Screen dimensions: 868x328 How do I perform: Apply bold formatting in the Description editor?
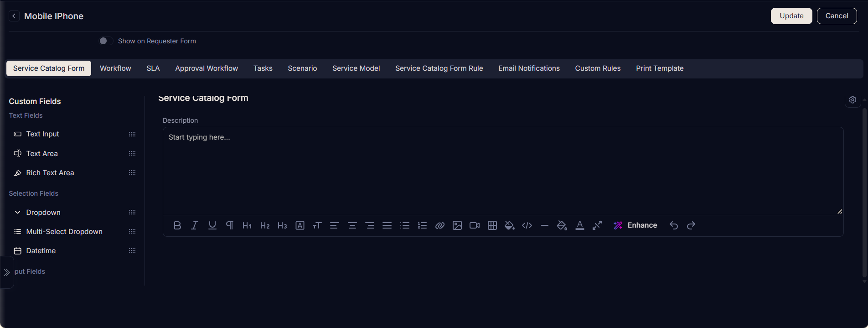pyautogui.click(x=177, y=225)
